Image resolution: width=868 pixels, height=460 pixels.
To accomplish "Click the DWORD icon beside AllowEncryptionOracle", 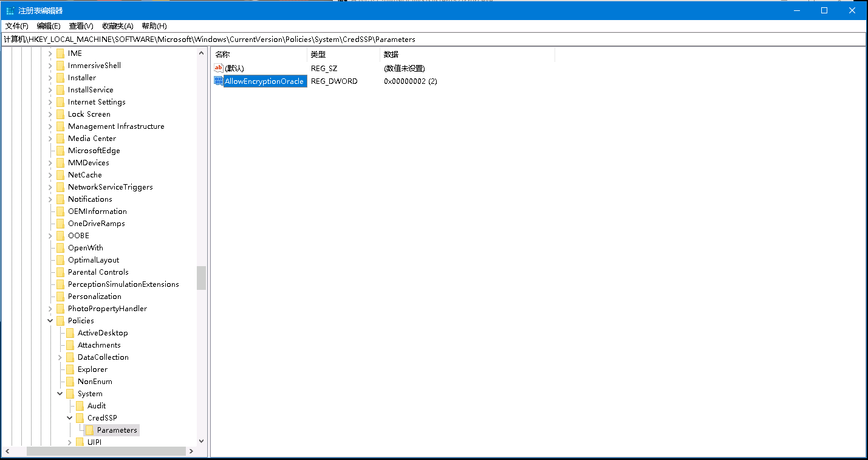I will (219, 81).
